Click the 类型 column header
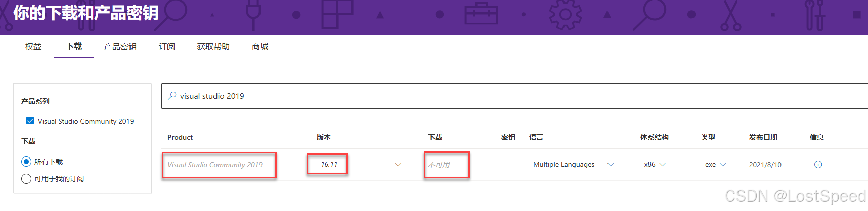 pyautogui.click(x=708, y=137)
